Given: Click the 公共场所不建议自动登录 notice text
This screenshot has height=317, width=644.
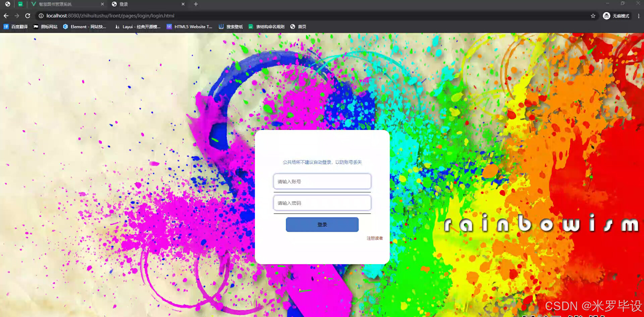Looking at the screenshot, I should (322, 162).
